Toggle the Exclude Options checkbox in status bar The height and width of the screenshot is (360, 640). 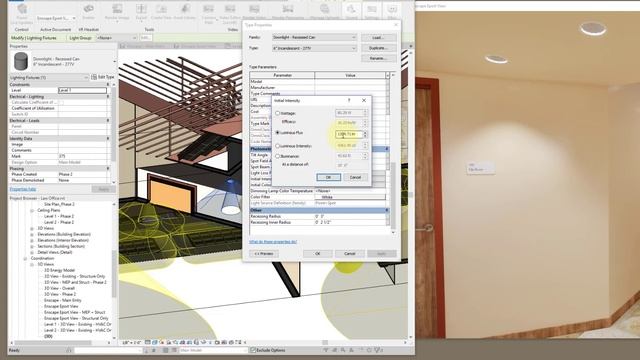point(253,350)
